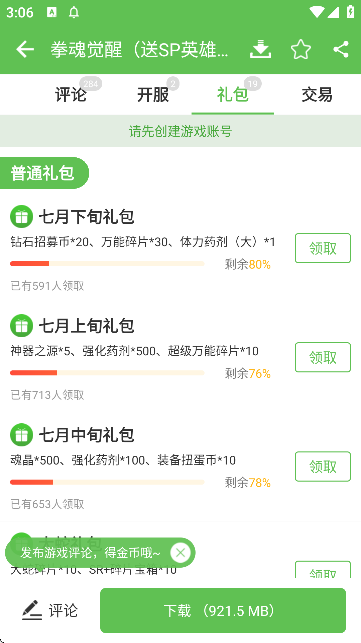The height and width of the screenshot is (643, 361).
Task: Favorite the game with star icon
Action: [301, 50]
